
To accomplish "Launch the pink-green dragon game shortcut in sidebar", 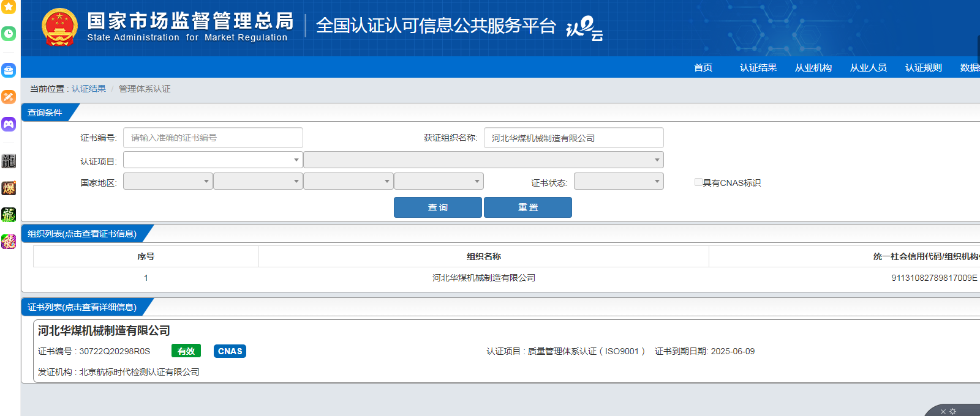I will tap(9, 242).
